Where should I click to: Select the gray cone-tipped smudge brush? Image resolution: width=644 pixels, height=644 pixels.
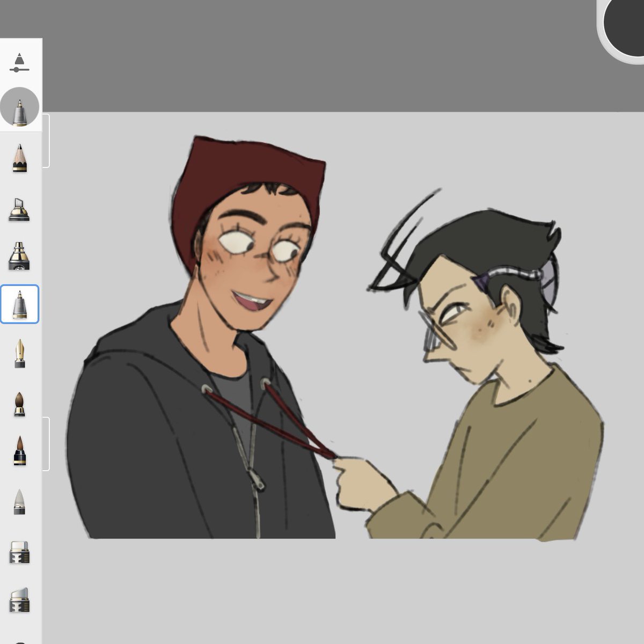pyautogui.click(x=20, y=502)
